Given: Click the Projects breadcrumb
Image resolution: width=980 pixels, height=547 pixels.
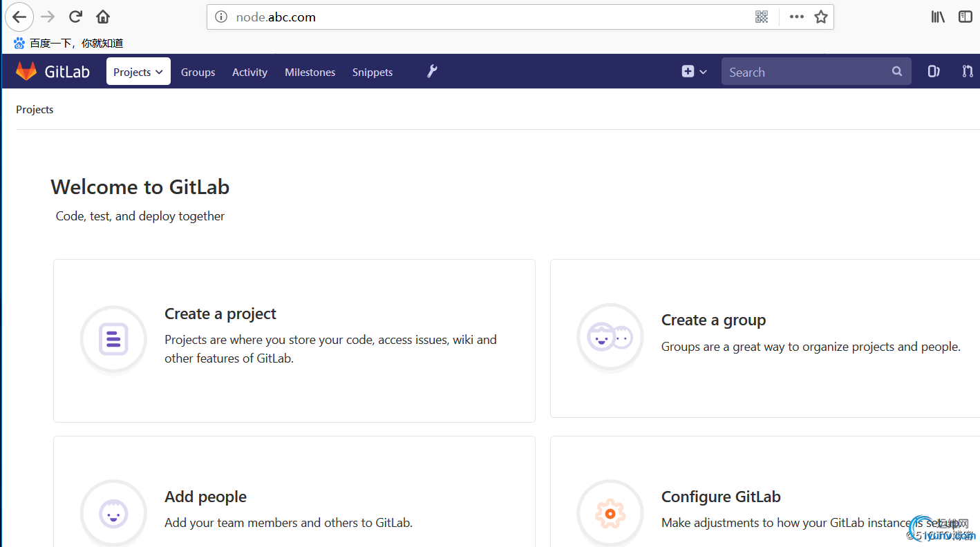Looking at the screenshot, I should pos(35,109).
